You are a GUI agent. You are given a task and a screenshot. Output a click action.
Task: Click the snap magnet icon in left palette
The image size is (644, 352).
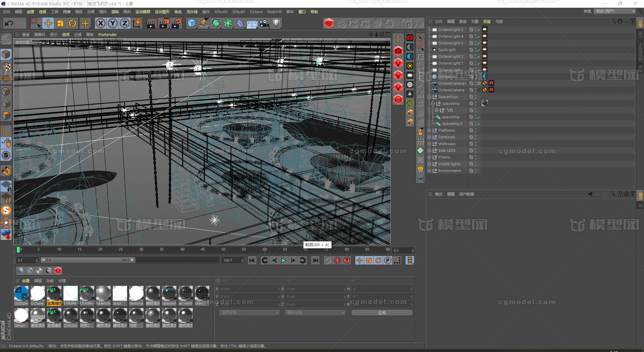tap(6, 171)
